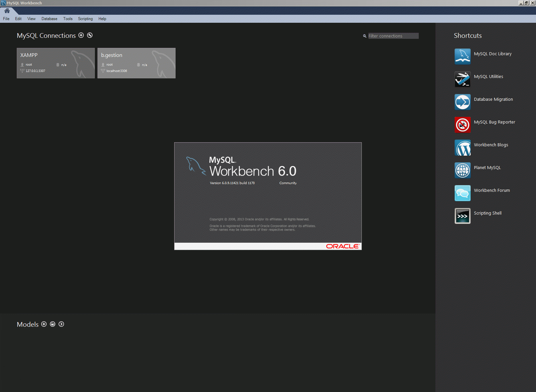Screen dimensions: 536x392
Task: Open the View menu
Action: tap(31, 19)
